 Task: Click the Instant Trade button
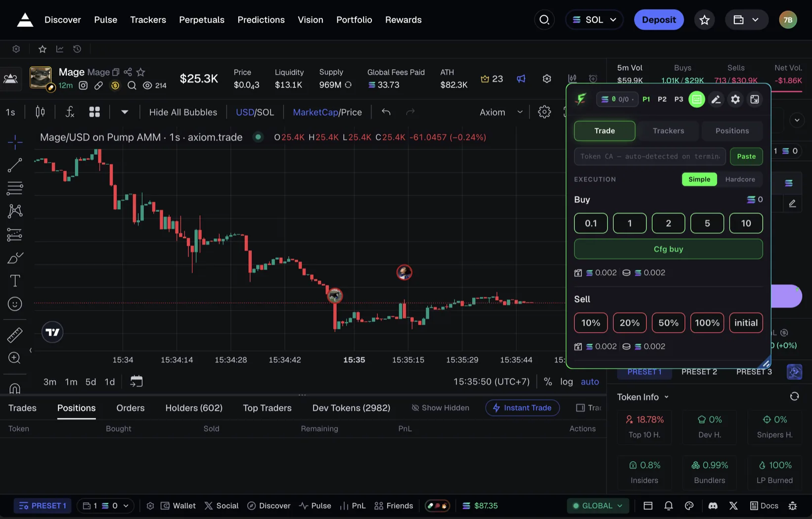click(x=522, y=408)
